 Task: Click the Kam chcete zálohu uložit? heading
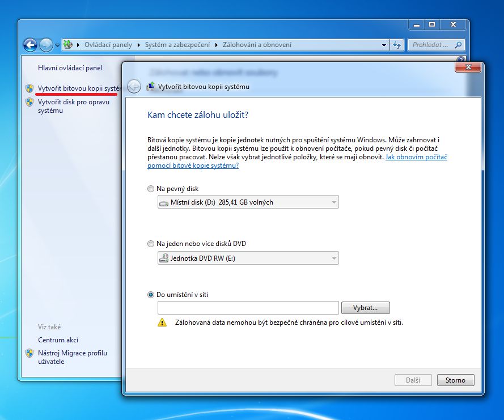198,115
